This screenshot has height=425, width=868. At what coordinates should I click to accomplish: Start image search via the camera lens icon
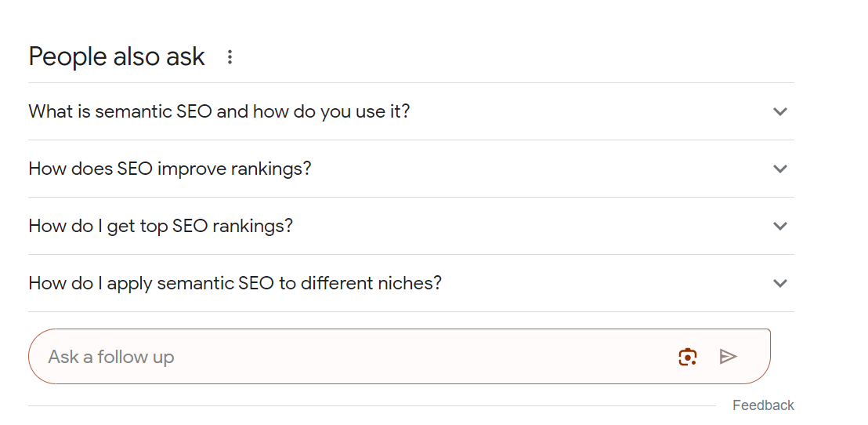[x=688, y=356]
